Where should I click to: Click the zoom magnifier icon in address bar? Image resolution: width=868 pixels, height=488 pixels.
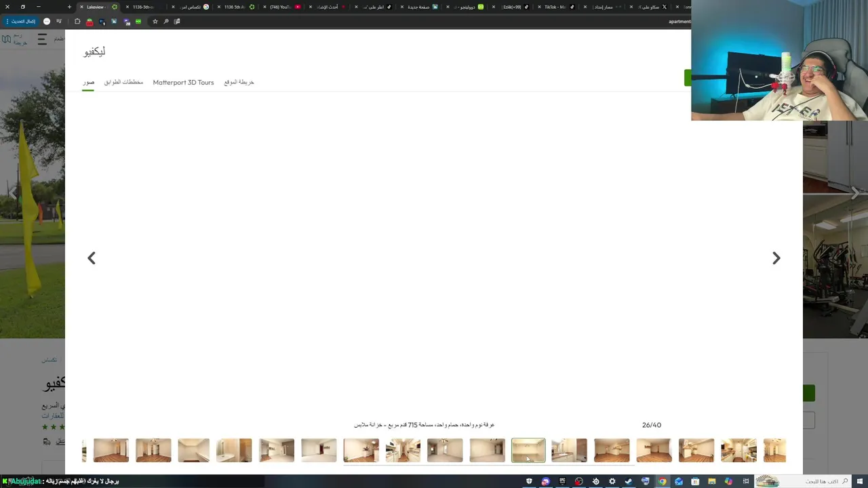166,21
